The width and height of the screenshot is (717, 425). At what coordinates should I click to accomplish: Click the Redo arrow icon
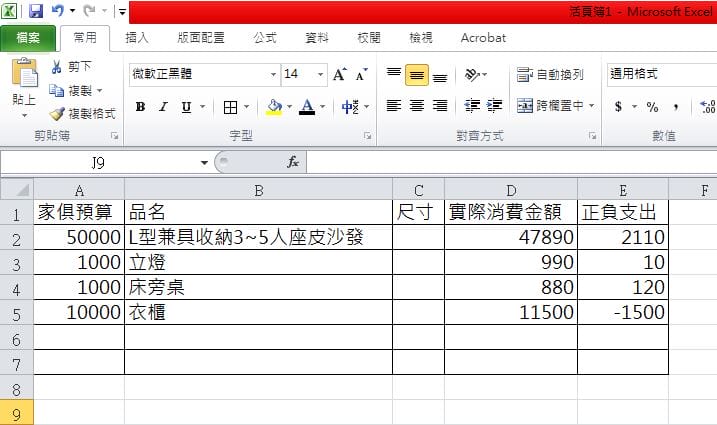coord(89,10)
